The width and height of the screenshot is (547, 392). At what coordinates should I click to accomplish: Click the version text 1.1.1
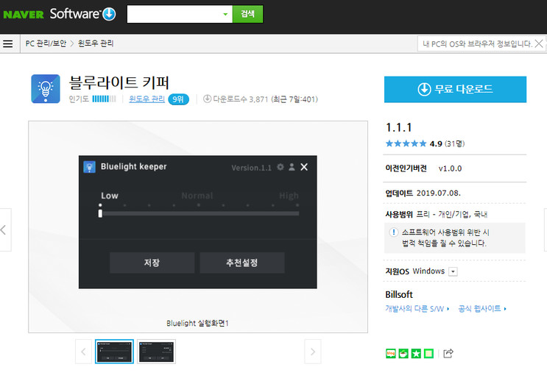(x=399, y=127)
